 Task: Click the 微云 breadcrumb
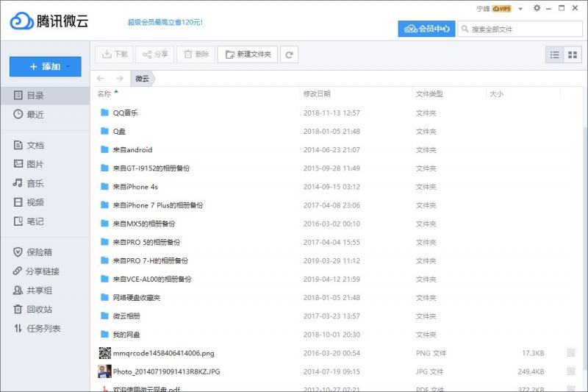coord(142,79)
